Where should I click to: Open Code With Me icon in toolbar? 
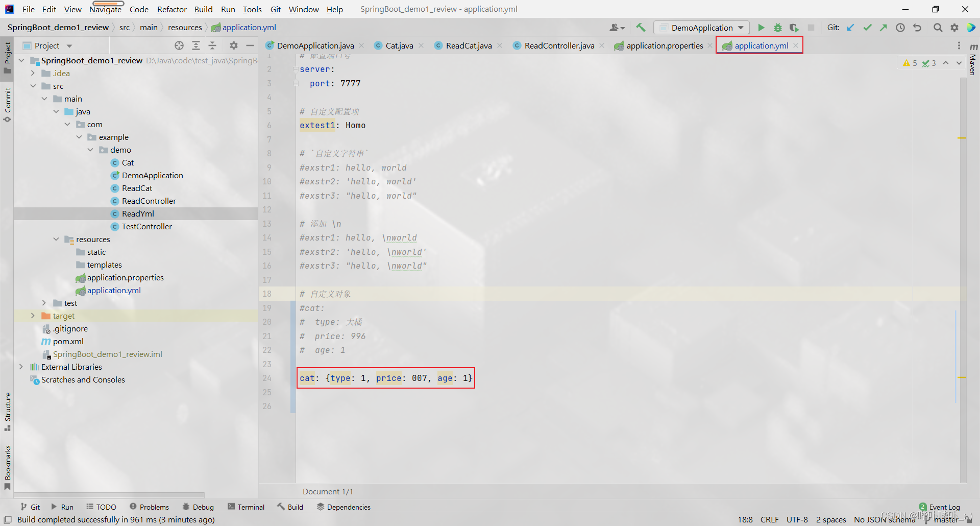click(x=971, y=28)
